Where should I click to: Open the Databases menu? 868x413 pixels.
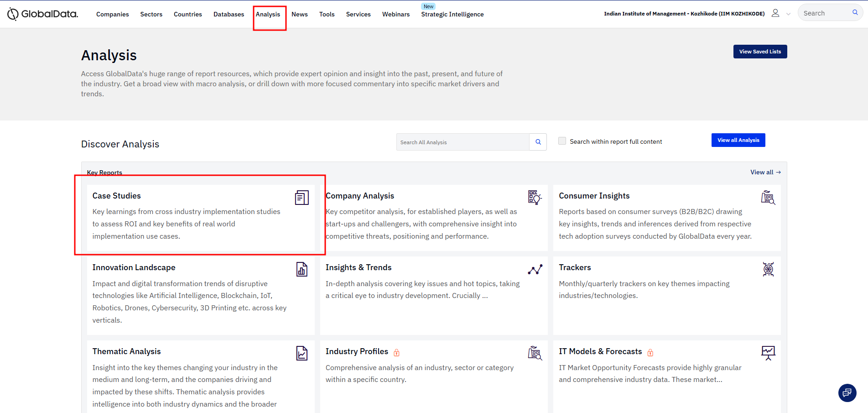tap(229, 14)
